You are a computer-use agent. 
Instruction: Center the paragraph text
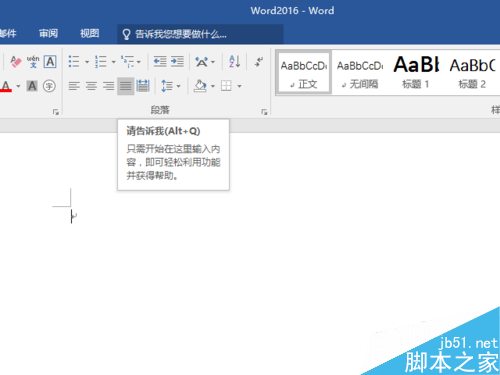[91, 86]
